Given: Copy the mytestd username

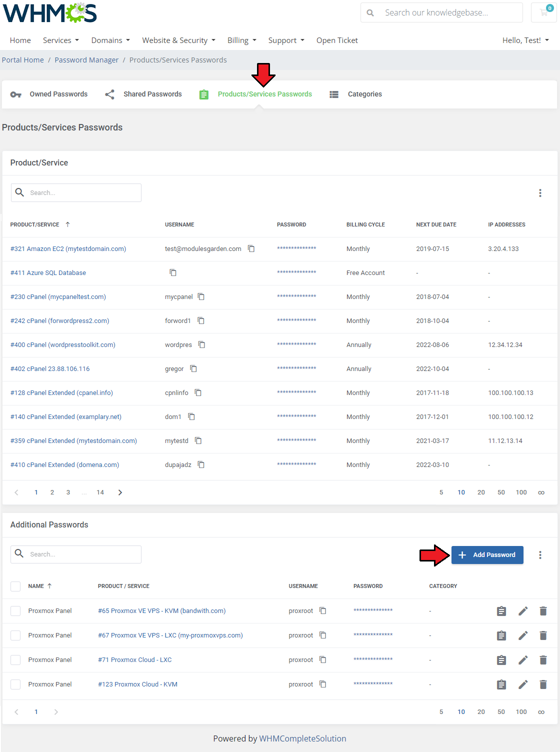Looking at the screenshot, I should 198,440.
